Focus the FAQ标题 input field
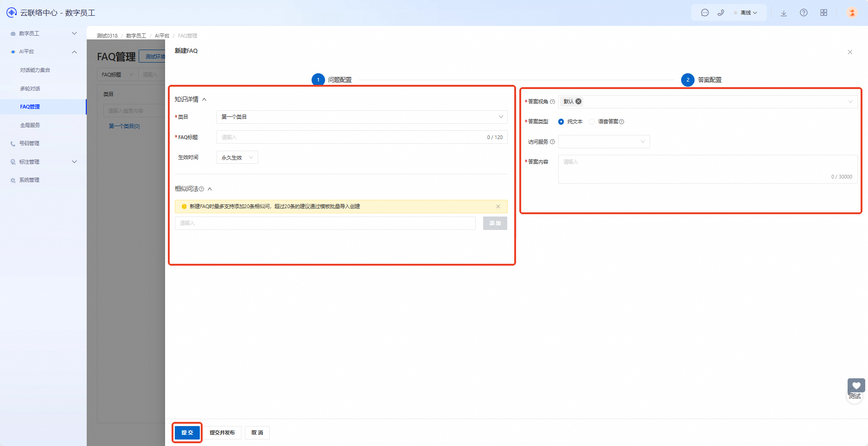 pyautogui.click(x=362, y=137)
